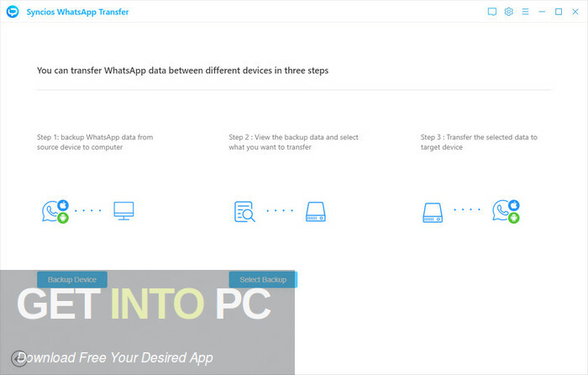Open the settings gear icon

tap(508, 12)
